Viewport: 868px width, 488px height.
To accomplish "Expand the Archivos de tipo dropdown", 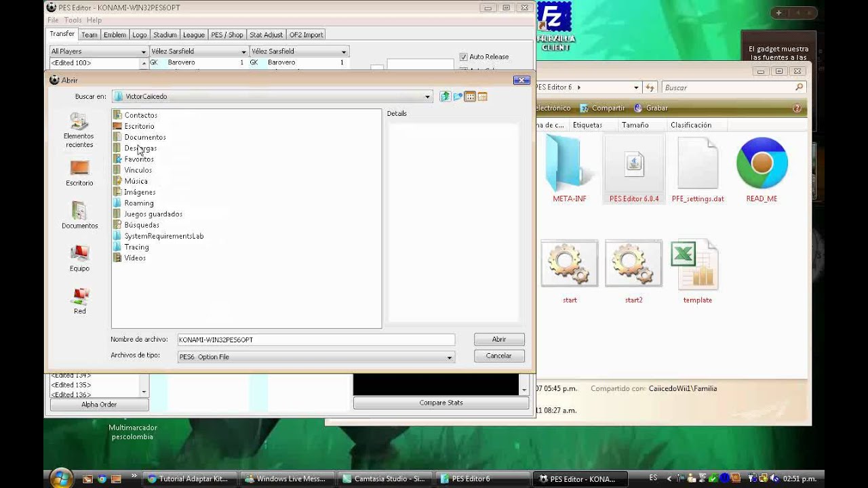I will (x=449, y=357).
